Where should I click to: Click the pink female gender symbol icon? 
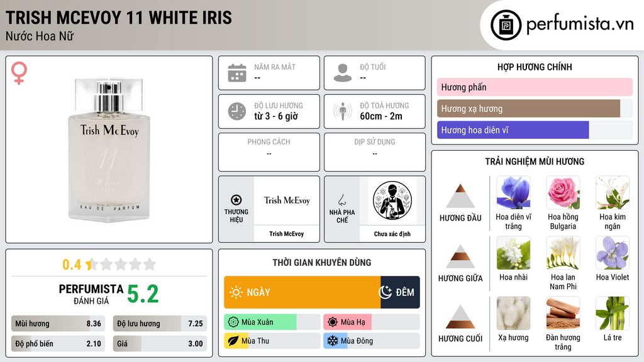tap(19, 73)
